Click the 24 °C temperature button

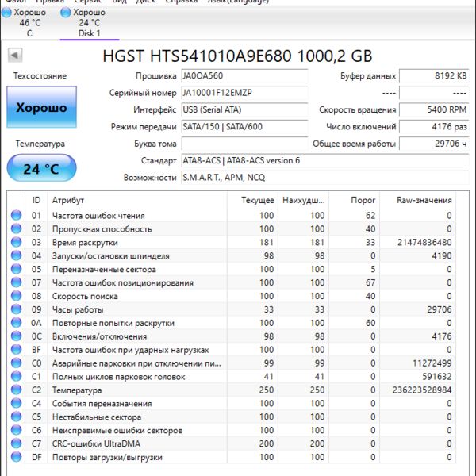coord(41,168)
